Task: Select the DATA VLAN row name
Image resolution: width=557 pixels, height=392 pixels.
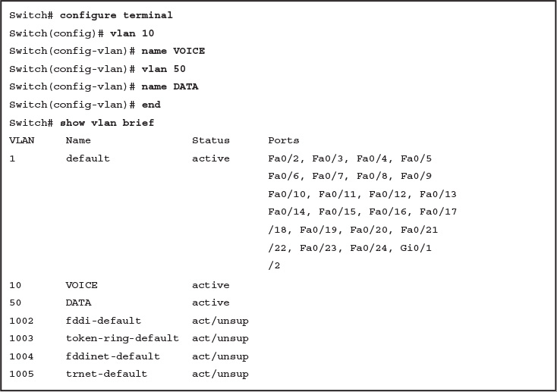Action: click(78, 303)
